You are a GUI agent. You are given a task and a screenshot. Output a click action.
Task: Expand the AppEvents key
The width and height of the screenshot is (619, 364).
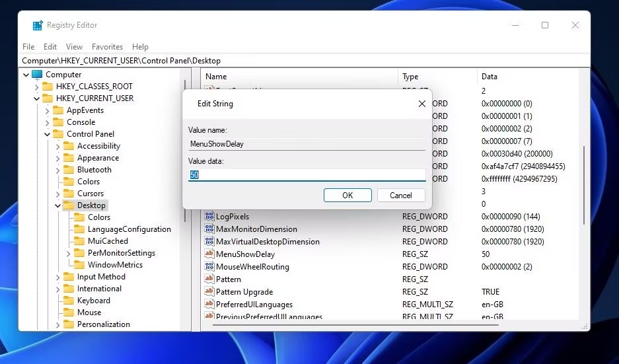coord(48,110)
